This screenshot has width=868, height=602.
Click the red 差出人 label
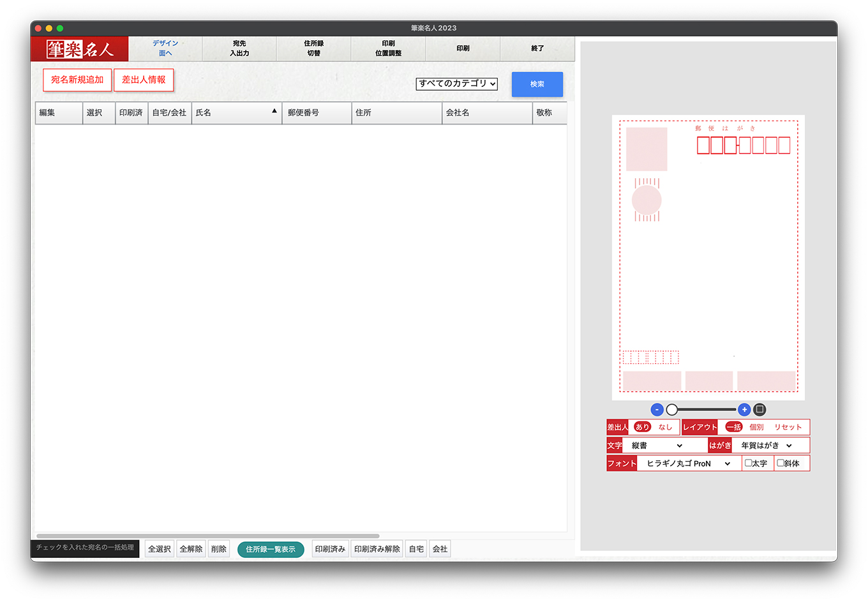click(x=617, y=427)
